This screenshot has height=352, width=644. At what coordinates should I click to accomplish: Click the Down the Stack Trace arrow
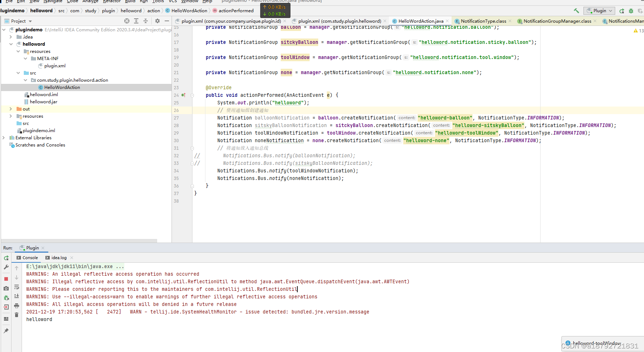click(17, 277)
